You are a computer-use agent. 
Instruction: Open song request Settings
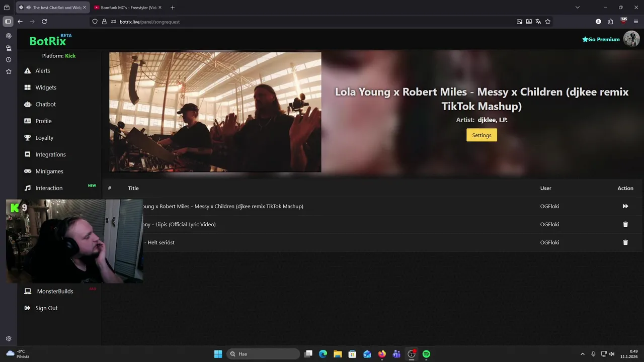coord(481,135)
